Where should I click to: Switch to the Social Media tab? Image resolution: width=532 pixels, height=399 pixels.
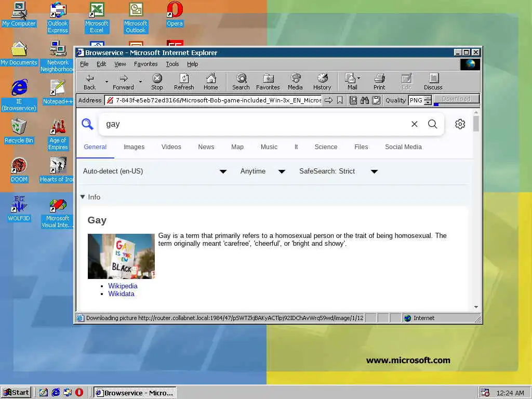[x=403, y=147]
